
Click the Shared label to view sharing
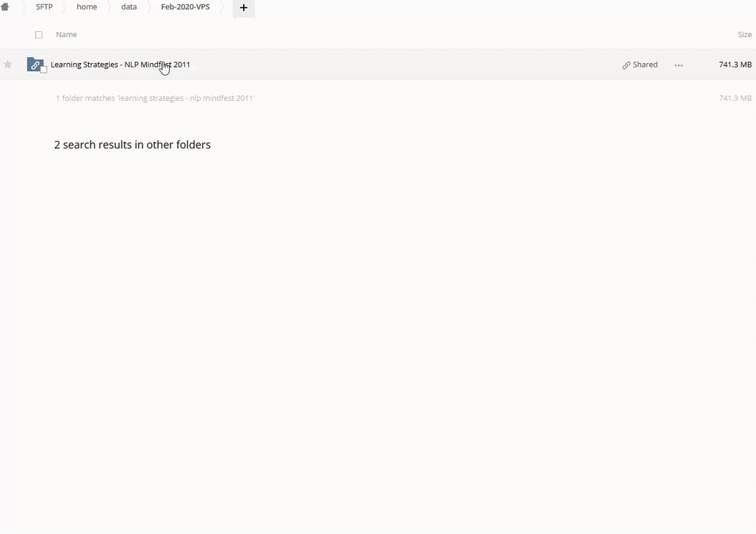point(645,65)
